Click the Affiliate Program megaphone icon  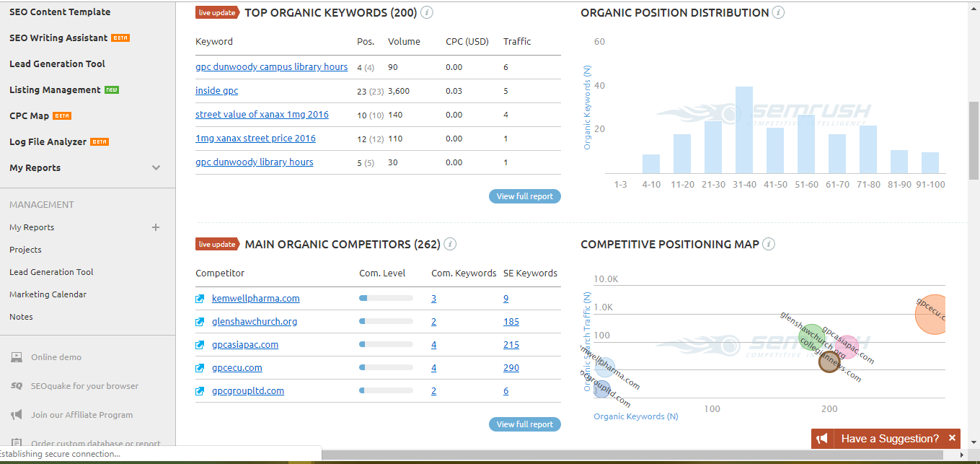pyautogui.click(x=15, y=415)
